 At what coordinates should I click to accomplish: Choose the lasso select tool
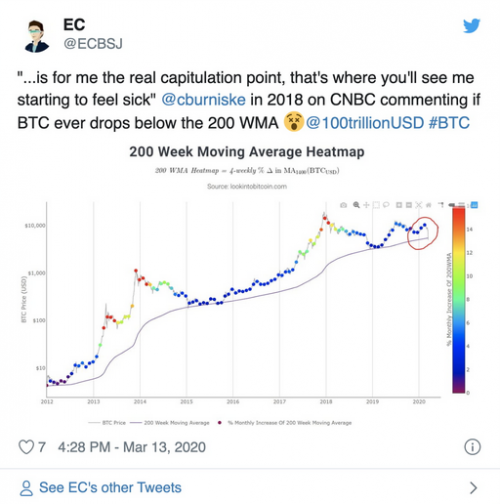click(x=386, y=205)
